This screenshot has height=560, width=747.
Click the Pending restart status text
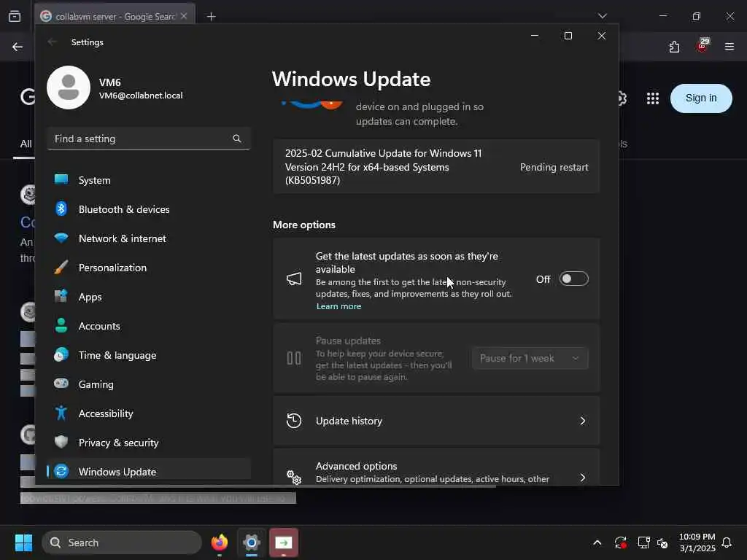tap(554, 167)
